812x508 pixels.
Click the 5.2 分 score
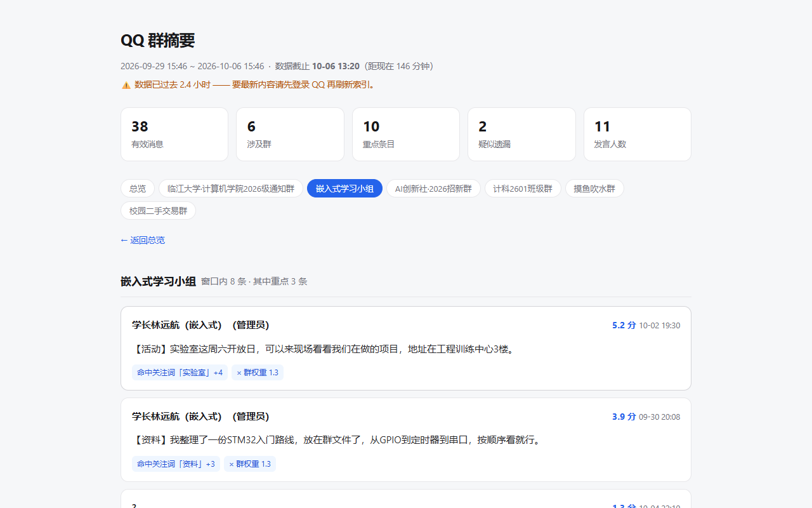(x=624, y=325)
